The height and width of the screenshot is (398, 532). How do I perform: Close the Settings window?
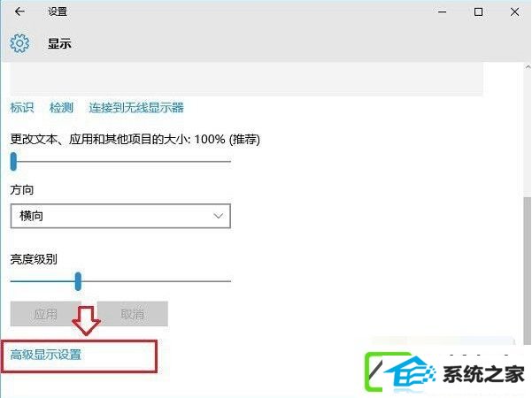click(514, 12)
